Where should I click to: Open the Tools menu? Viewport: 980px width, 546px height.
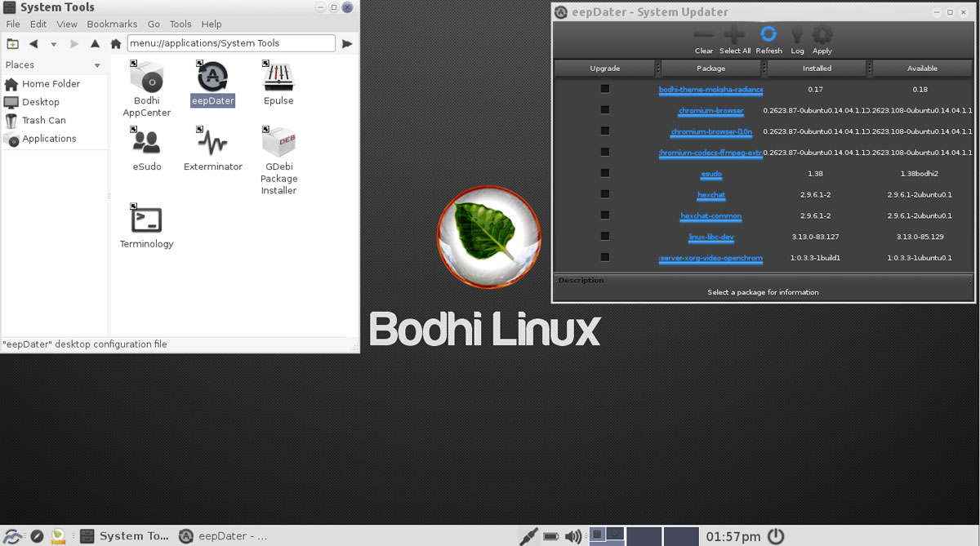[x=180, y=24]
